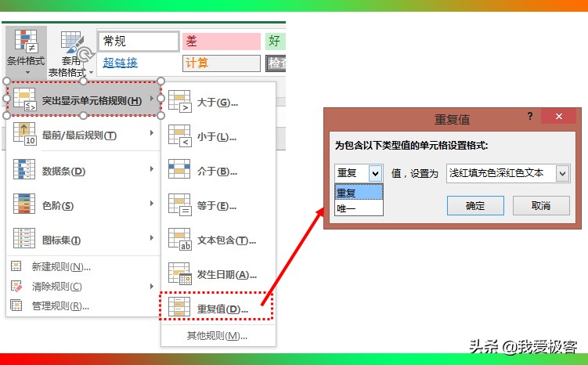Click the 突出显示单元格规则 icon
Screen dimensions: 588x365
[x=24, y=99]
